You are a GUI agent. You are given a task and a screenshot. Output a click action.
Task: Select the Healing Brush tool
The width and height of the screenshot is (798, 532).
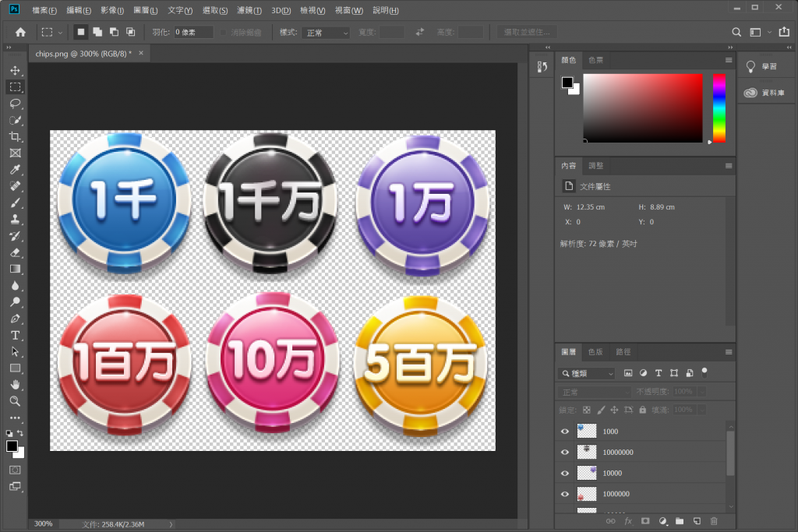point(16,186)
